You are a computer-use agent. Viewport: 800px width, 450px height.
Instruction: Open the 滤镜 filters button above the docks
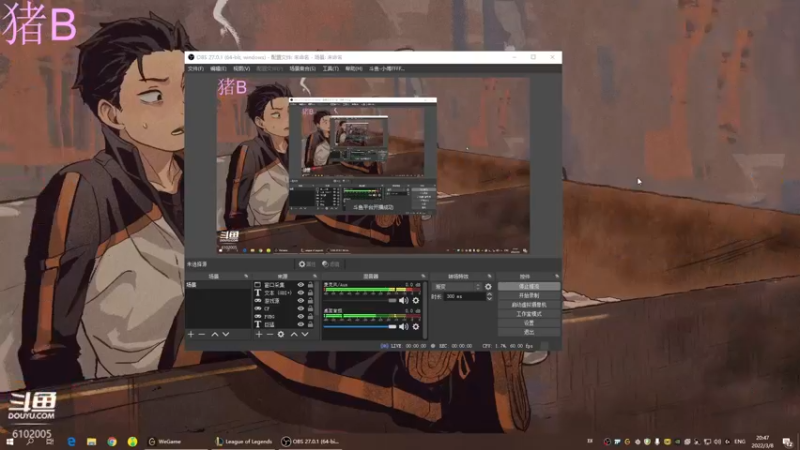[331, 264]
